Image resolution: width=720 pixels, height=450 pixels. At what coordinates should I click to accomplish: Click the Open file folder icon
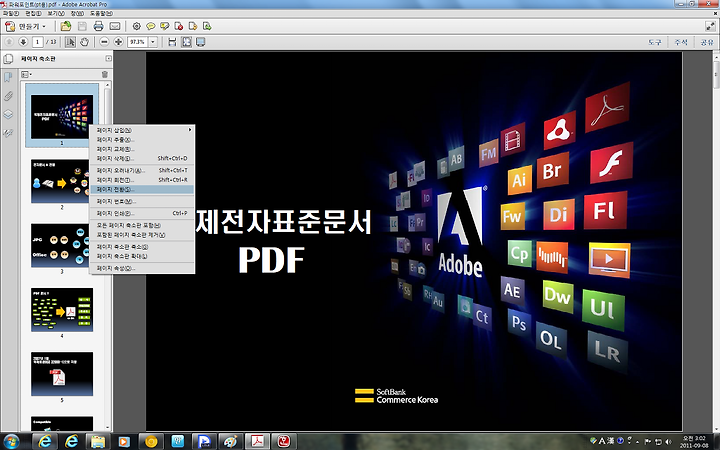66,26
